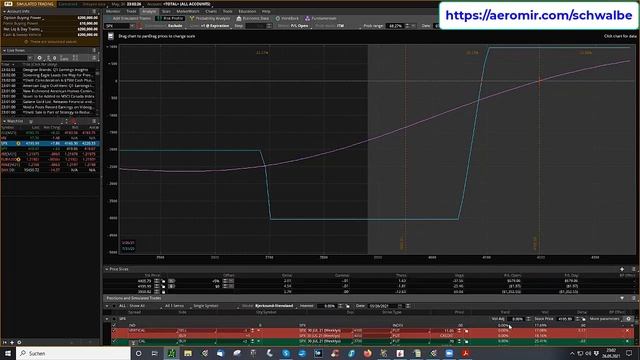The image size is (640, 360).
Task: Click the 4405.79 price slice field
Action: tap(145, 281)
